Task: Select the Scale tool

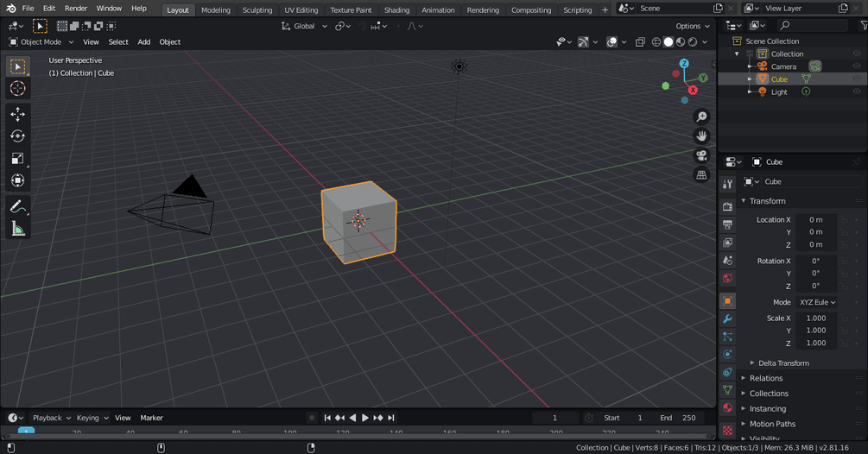Action: 18,159
